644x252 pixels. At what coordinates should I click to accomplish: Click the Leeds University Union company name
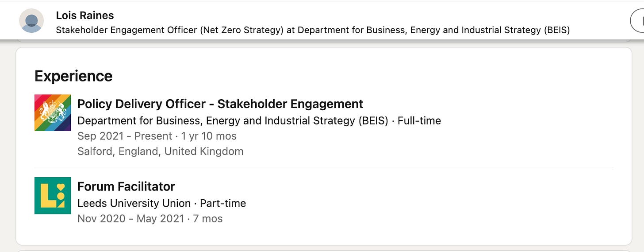[134, 203]
